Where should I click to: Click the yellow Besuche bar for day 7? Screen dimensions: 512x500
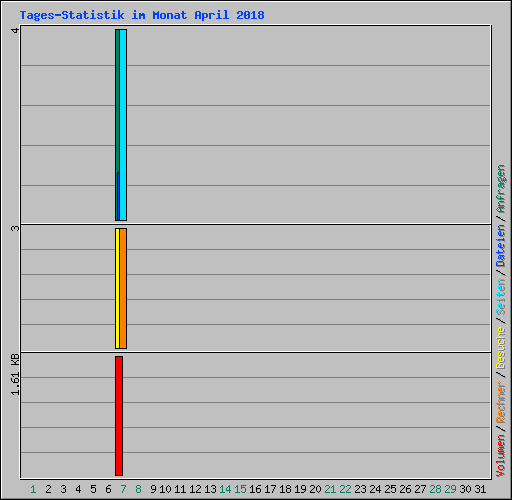coord(117,288)
